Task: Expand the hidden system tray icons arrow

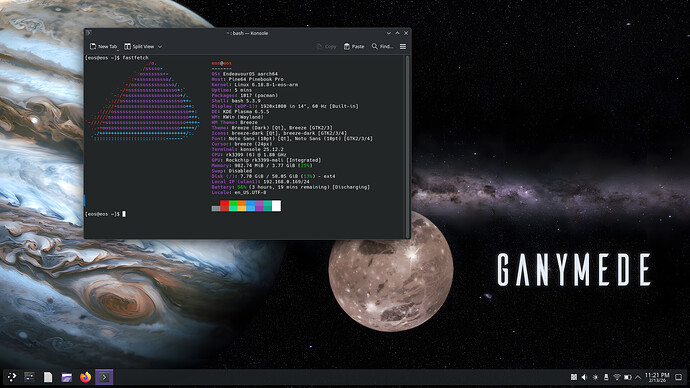Action: point(638,377)
